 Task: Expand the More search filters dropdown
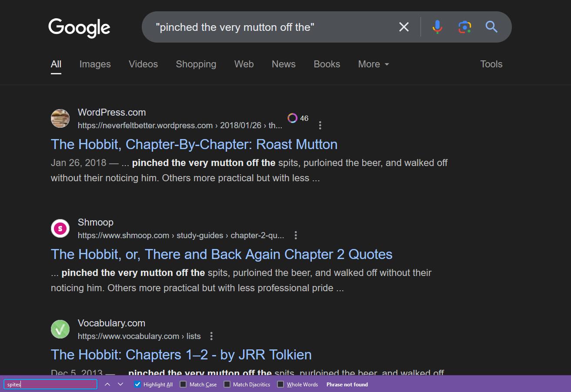click(374, 64)
